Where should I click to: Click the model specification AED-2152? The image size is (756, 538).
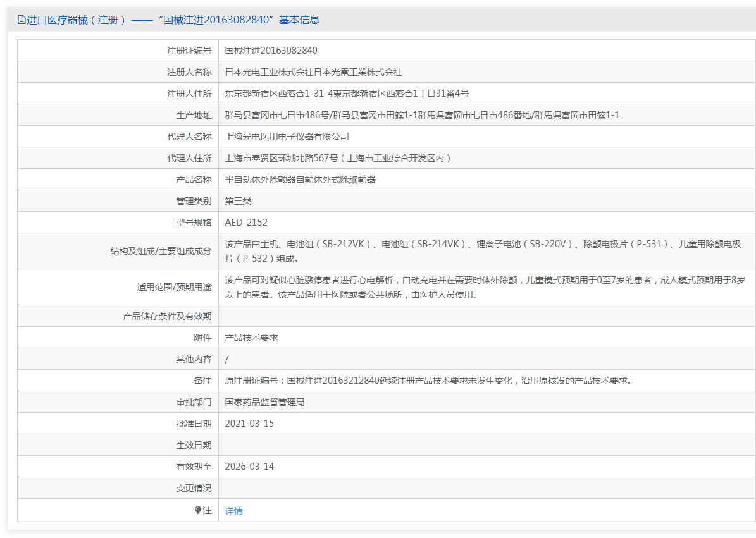(x=246, y=223)
